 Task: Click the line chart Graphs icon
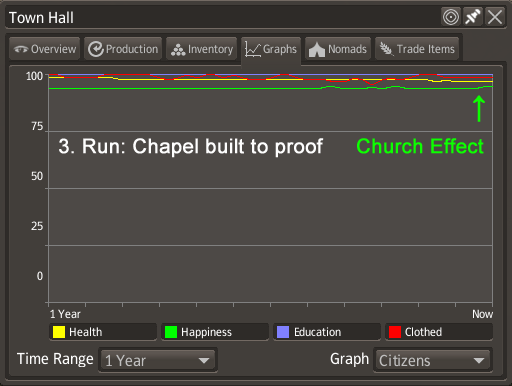pyautogui.click(x=252, y=49)
